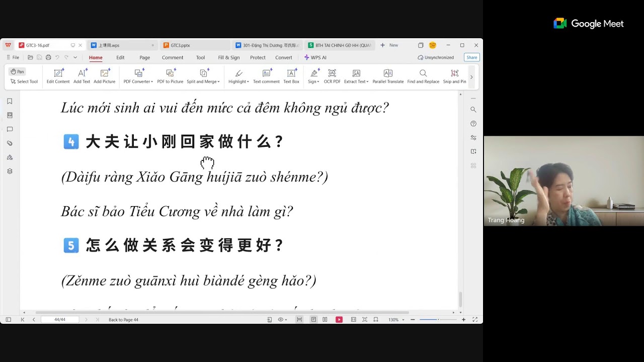
Task: Click the Save icon in quick toolbar
Action: click(39, 57)
